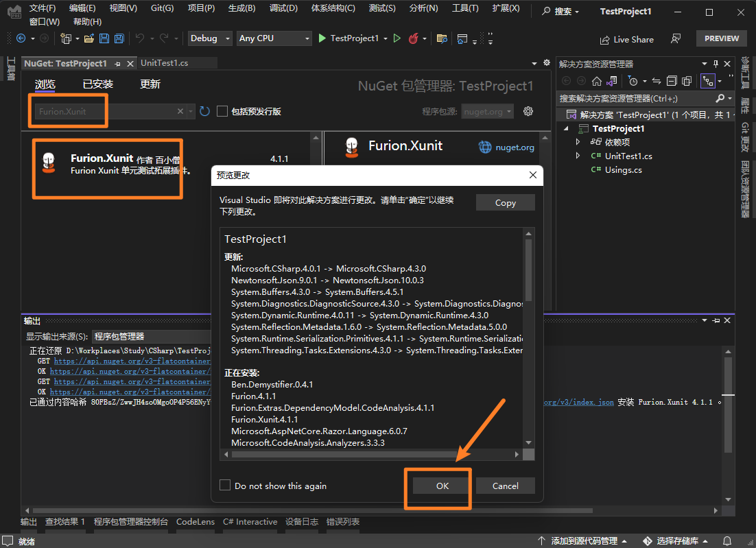Enable the 'Do not show this again' checkbox
This screenshot has width=756, height=548.
(225, 486)
